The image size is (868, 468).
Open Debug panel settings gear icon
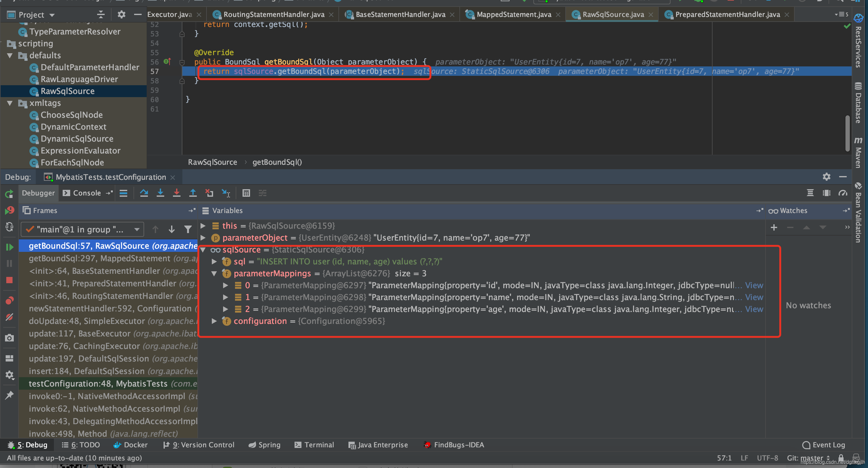point(826,177)
